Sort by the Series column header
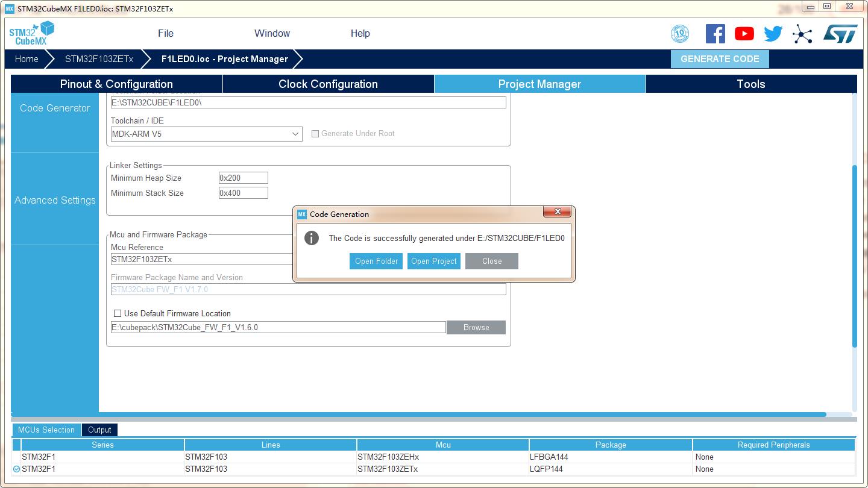Screen dimensions: 868x488 pos(102,445)
